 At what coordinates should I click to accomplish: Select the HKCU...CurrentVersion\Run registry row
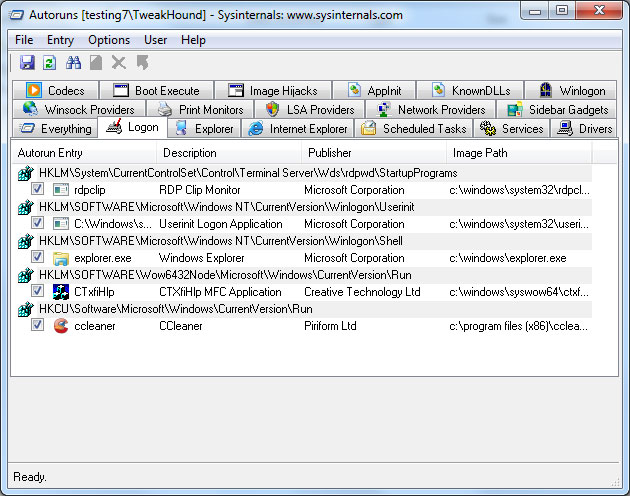[x=305, y=309]
